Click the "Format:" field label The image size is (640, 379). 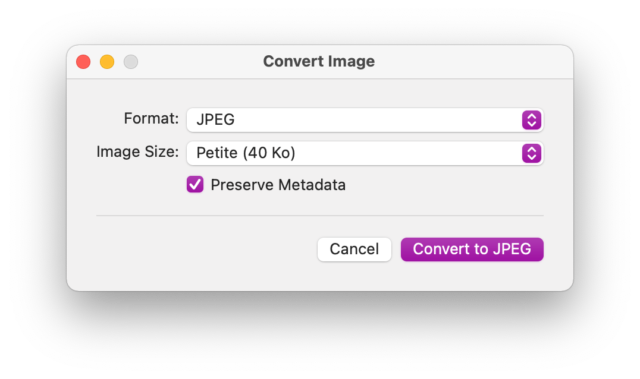pos(151,119)
